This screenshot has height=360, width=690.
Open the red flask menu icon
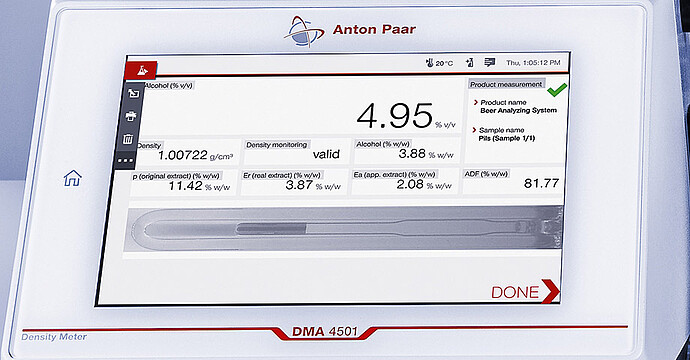click(141, 70)
